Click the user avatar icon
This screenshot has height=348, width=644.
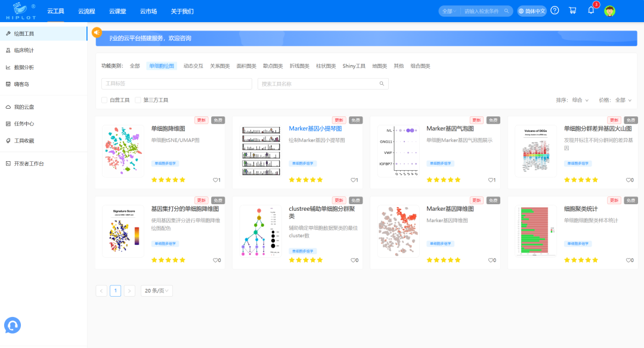tap(609, 11)
